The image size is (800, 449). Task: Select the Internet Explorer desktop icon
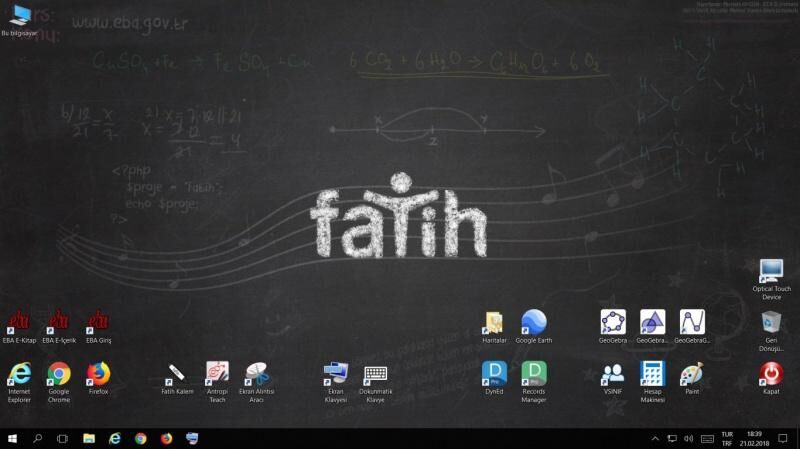pyautogui.click(x=19, y=383)
